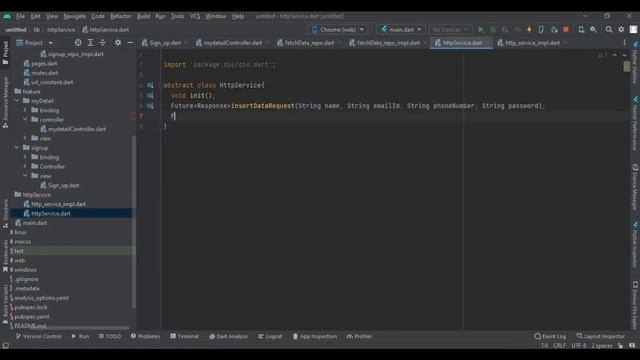
Task: Expand the binding folder under myDetail
Action: click(x=25, y=110)
